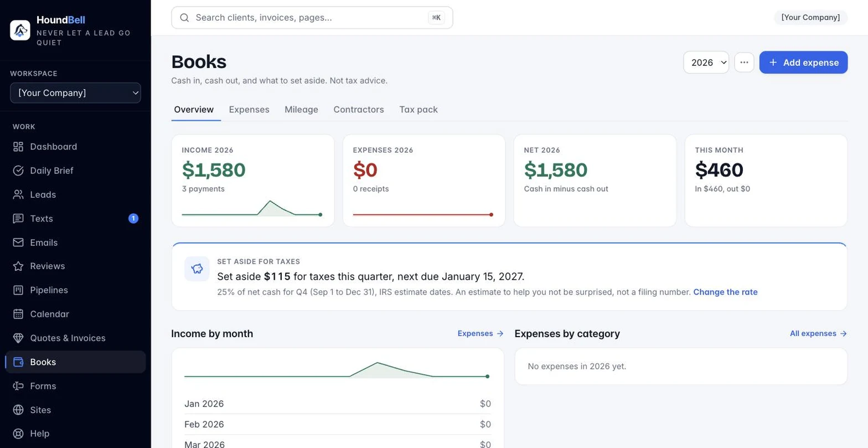Click the Pipelines board icon

click(x=18, y=290)
